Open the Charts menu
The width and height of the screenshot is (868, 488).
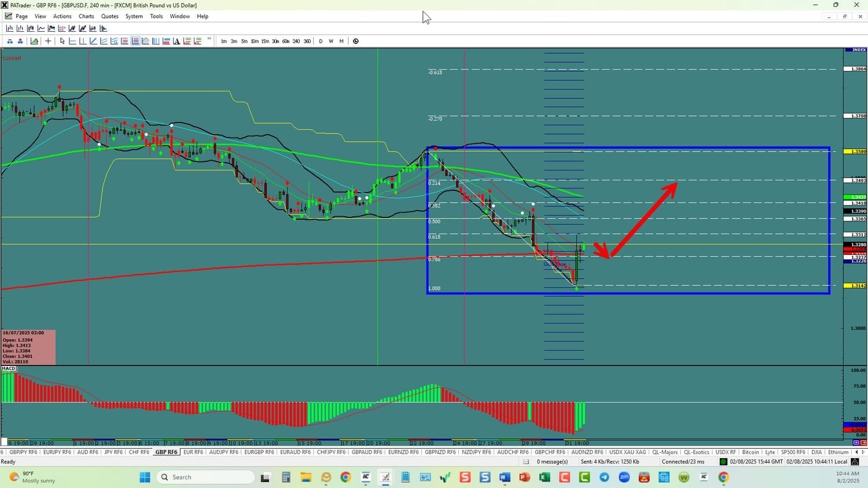[86, 16]
